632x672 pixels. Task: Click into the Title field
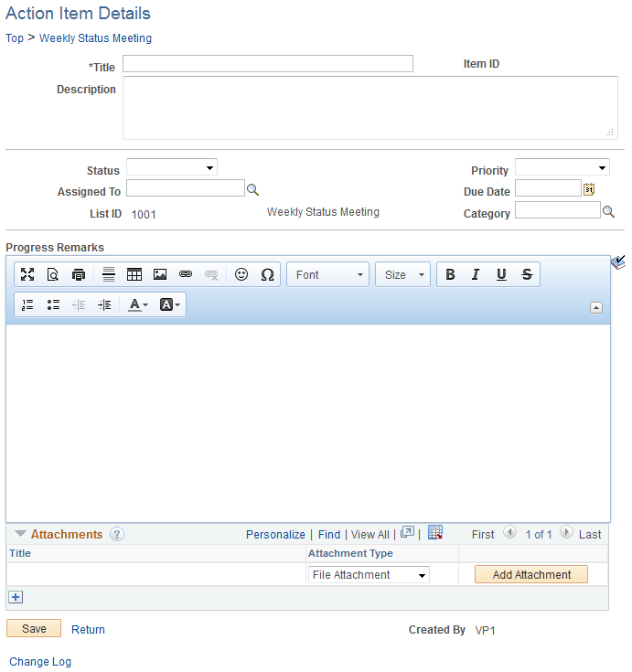click(268, 63)
